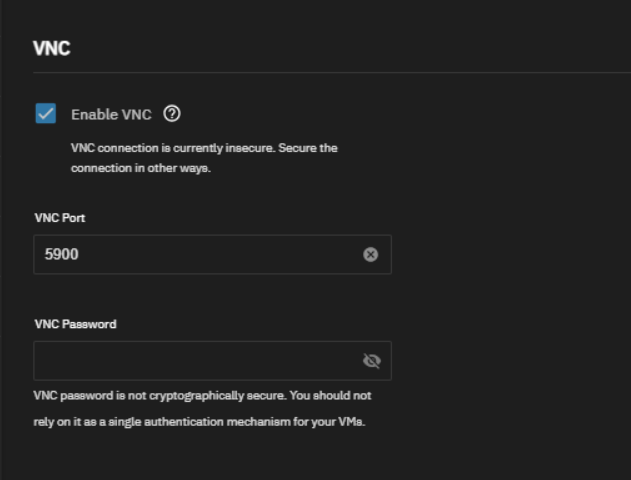
Task: Open the Enable VNC help tooltip icon
Action: tap(172, 114)
